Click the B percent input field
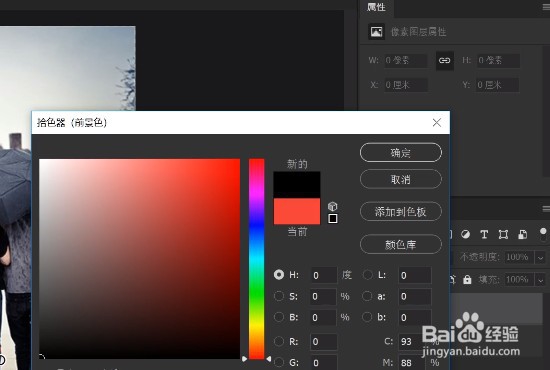 [x=324, y=317]
